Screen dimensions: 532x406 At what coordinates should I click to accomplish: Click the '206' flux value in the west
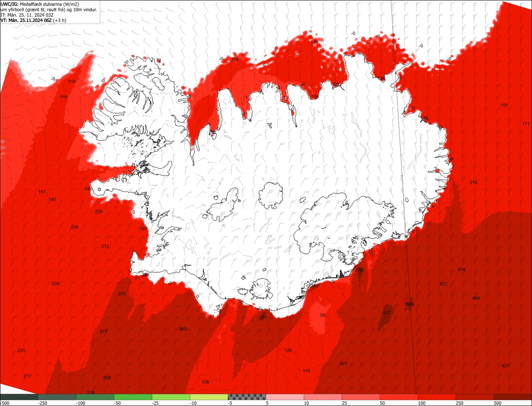pos(74,227)
